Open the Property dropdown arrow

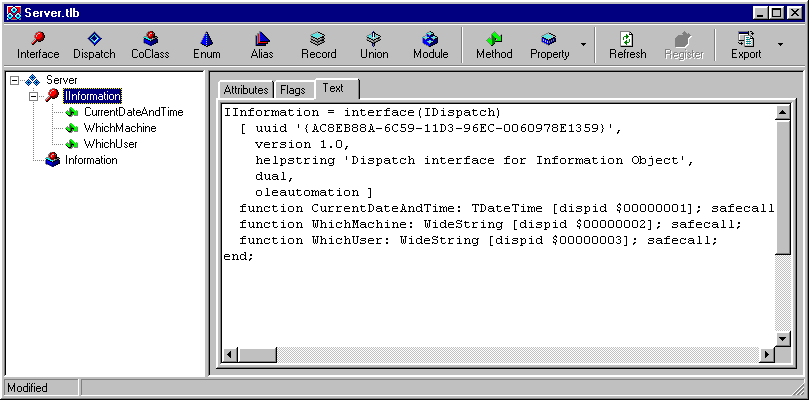pyautogui.click(x=583, y=46)
